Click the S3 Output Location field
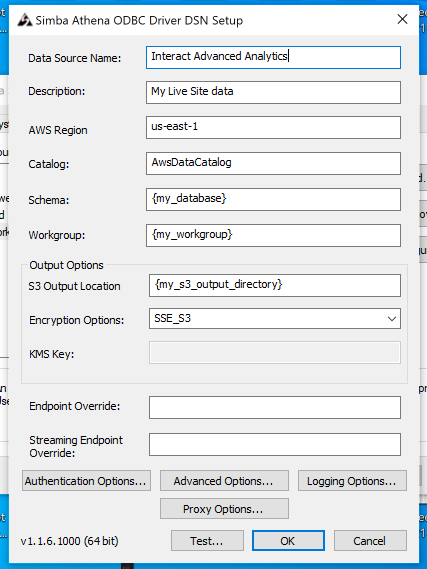Viewport: 427px width, 569px height. click(275, 286)
